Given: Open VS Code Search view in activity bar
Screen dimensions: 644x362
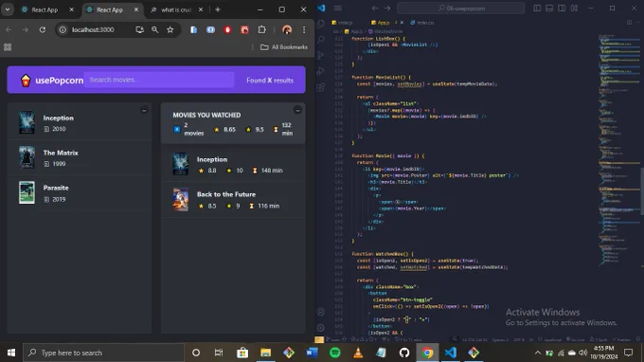Looking at the screenshot, I should point(321,39).
